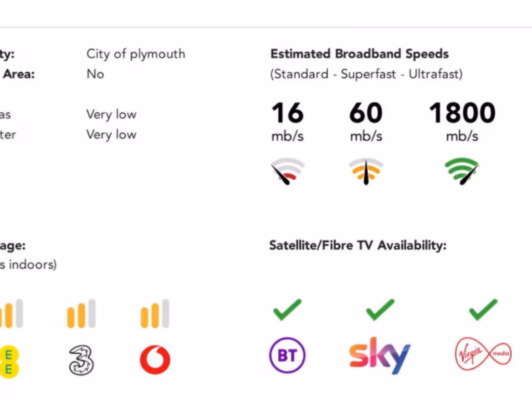The image size is (532, 399).
Task: Click the BT logo icon
Action: [x=287, y=356]
